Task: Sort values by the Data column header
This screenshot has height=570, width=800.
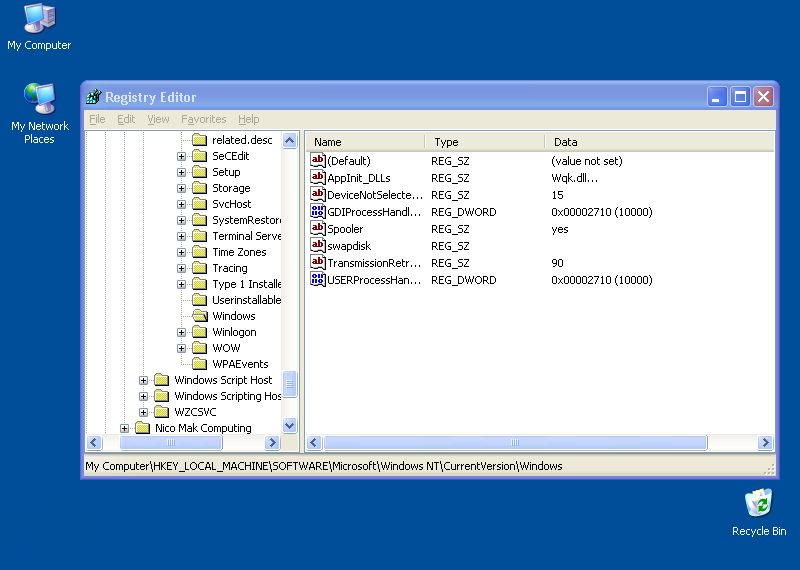Action: (x=660, y=142)
